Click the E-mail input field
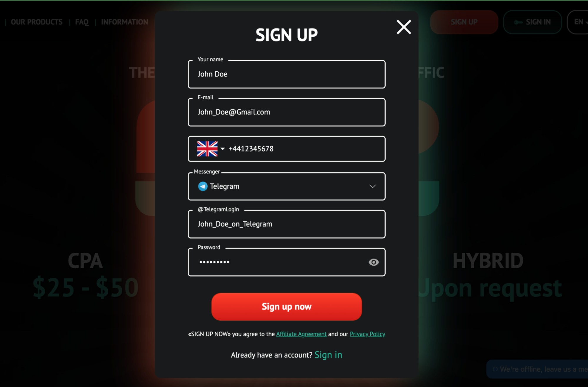The image size is (588, 387). [x=286, y=112]
